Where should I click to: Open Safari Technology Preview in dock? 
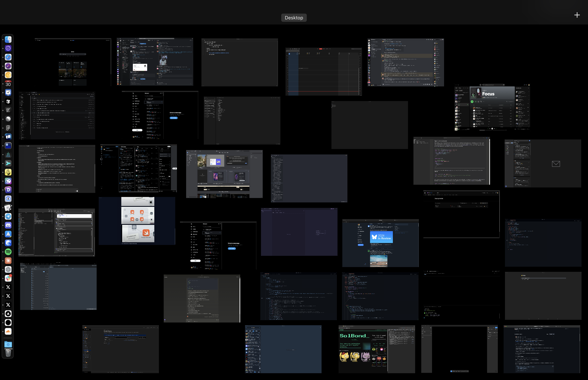tap(8, 66)
